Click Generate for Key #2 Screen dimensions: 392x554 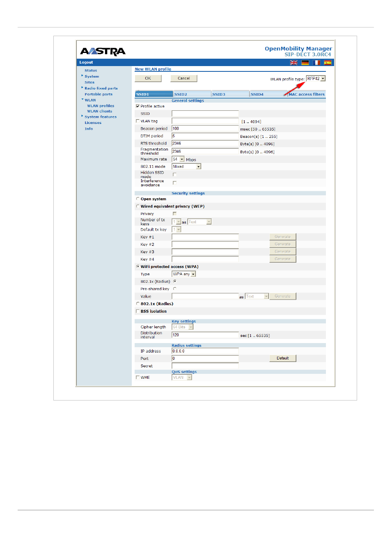tap(283, 244)
